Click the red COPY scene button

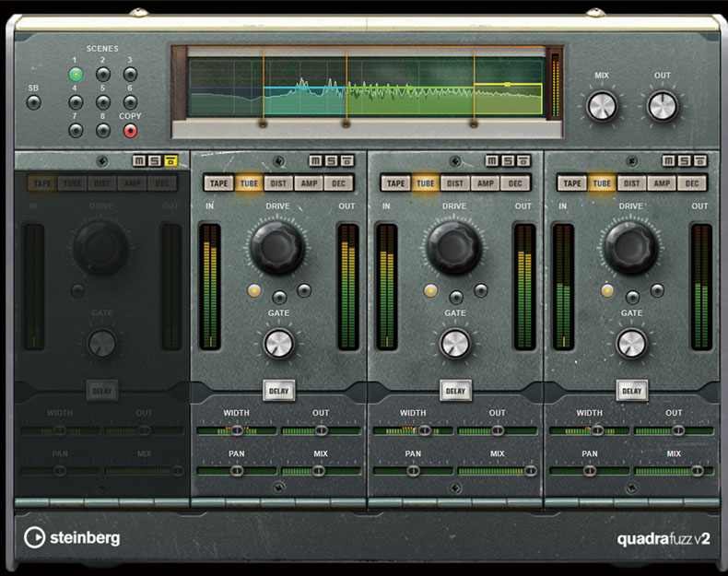(x=131, y=131)
